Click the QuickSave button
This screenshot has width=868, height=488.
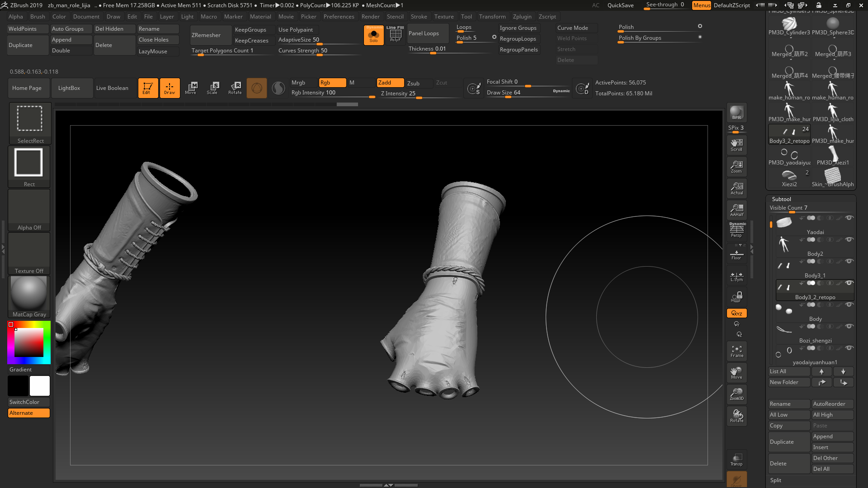(x=620, y=5)
